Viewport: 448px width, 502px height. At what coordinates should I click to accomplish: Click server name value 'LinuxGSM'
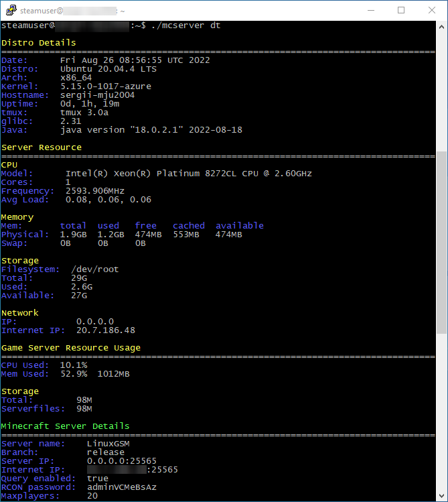click(x=108, y=444)
